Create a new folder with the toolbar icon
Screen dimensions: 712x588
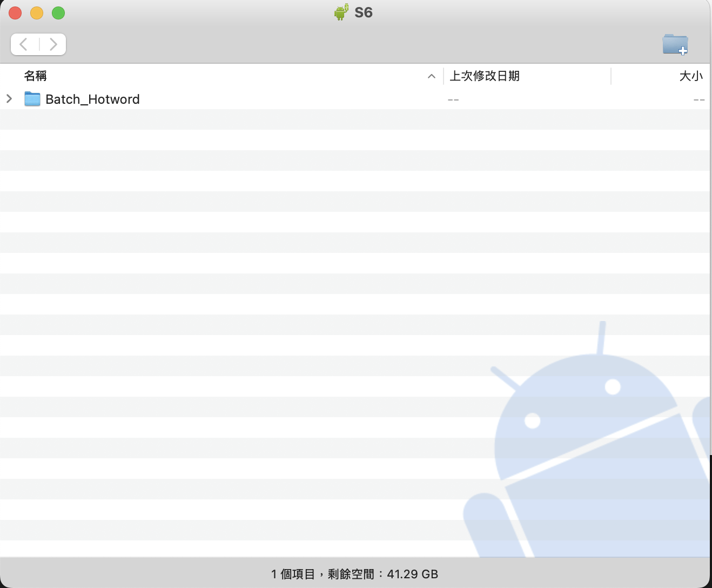point(675,44)
